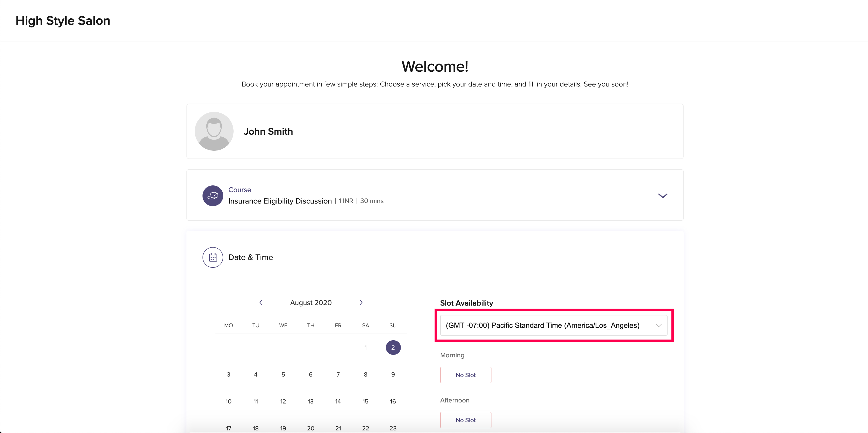Select the highlighted date 2 in calendar
The height and width of the screenshot is (433, 868).
click(x=393, y=348)
